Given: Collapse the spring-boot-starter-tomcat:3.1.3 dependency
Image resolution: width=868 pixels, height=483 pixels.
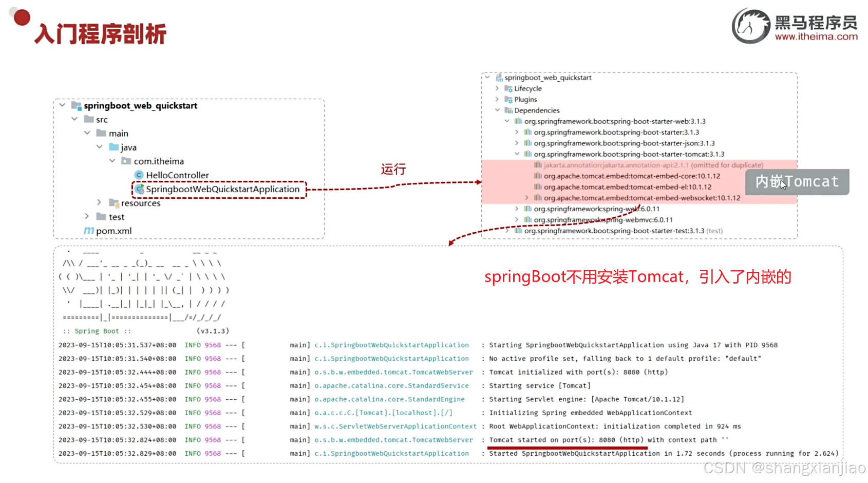Looking at the screenshot, I should [x=517, y=154].
